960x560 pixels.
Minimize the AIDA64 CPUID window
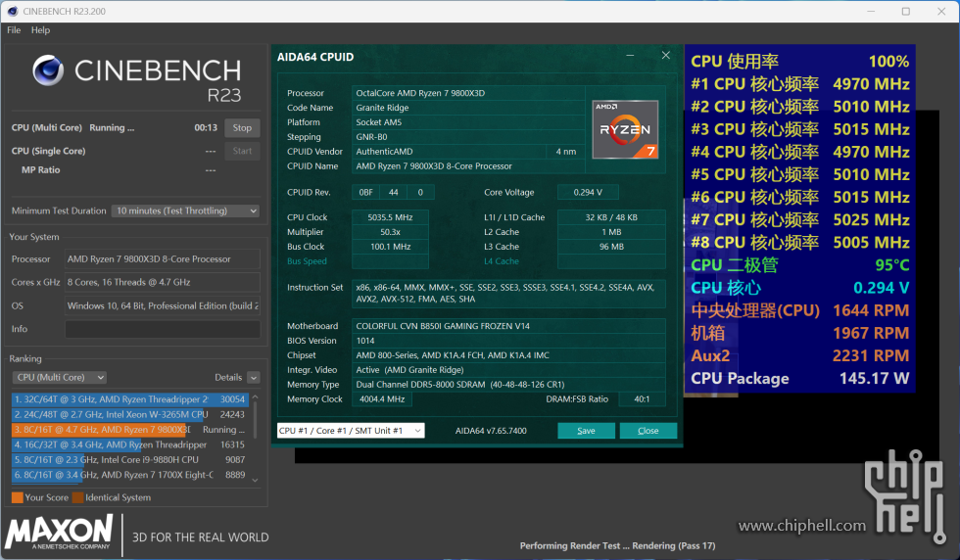(x=630, y=56)
